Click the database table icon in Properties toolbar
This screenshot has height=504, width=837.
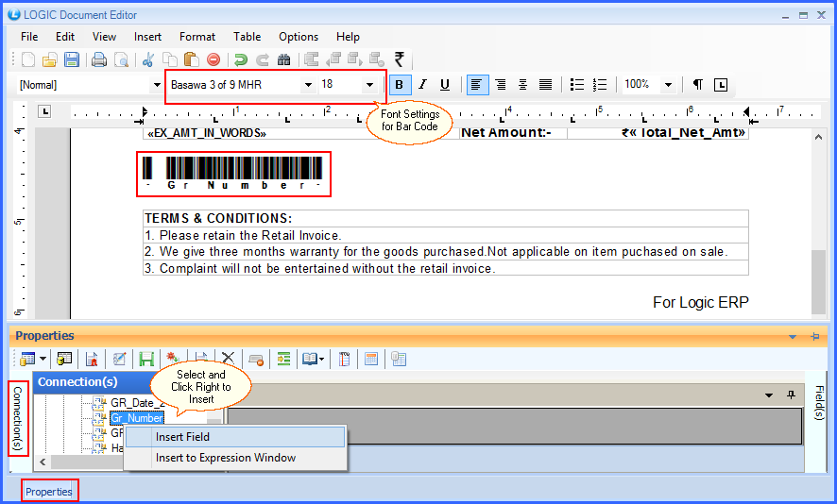point(27,360)
